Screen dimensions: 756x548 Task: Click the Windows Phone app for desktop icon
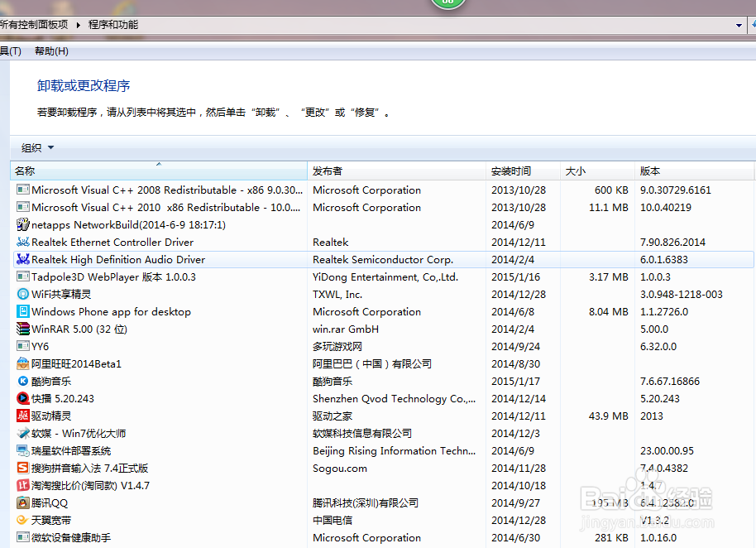pos(22,311)
